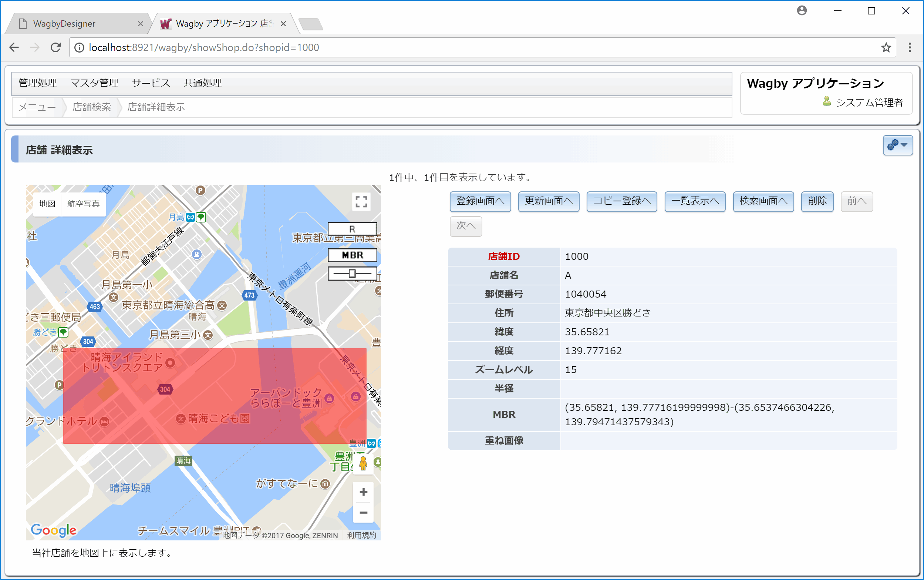The image size is (924, 580).
Task: Click the opacity slider handle on map
Action: point(352,274)
